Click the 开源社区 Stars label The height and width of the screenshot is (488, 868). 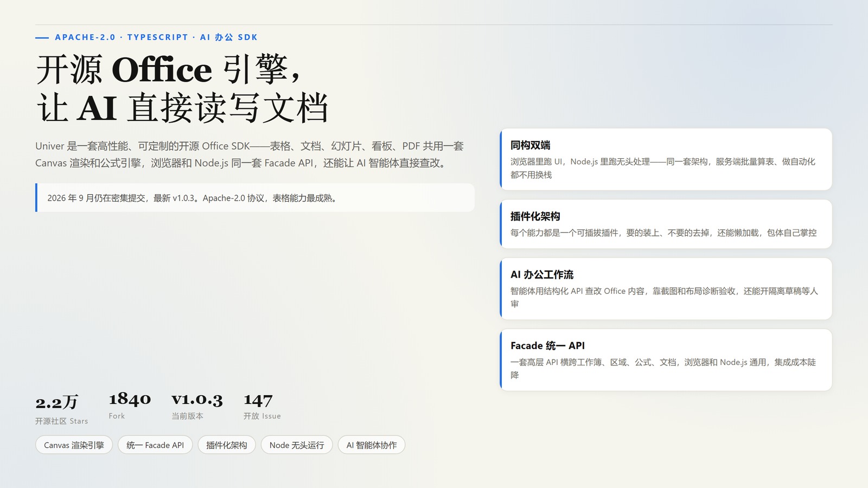point(61,421)
